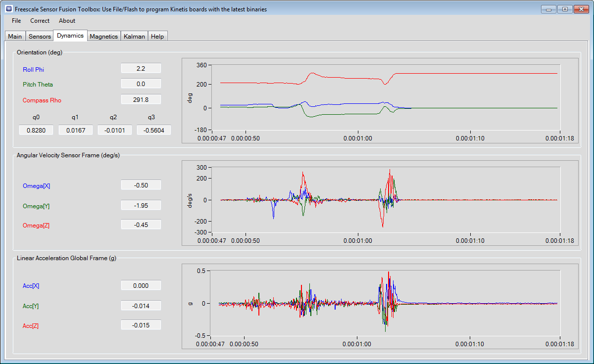The image size is (594, 364).
Task: Select the Omega[Y] value field
Action: 141,205
